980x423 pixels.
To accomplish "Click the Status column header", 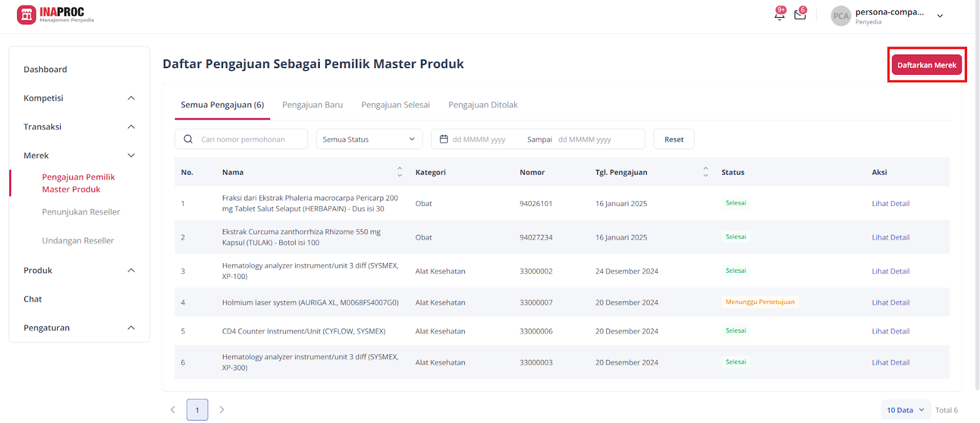I will [733, 172].
